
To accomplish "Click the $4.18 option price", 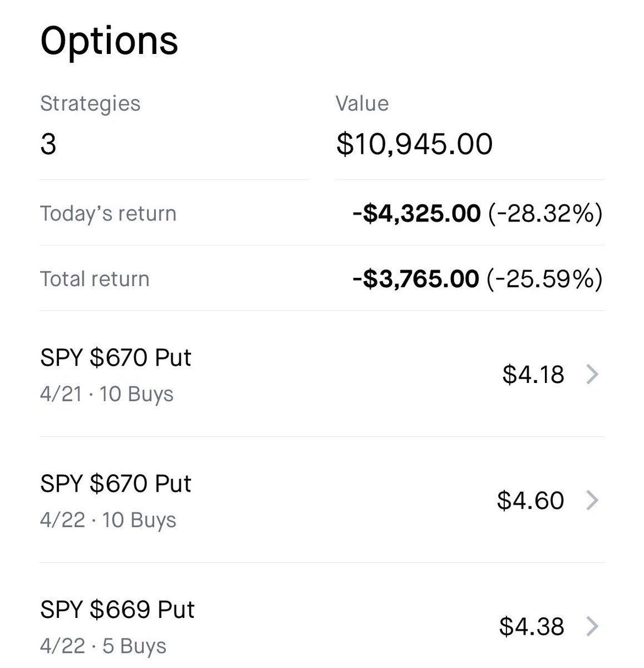I will coord(533,375).
